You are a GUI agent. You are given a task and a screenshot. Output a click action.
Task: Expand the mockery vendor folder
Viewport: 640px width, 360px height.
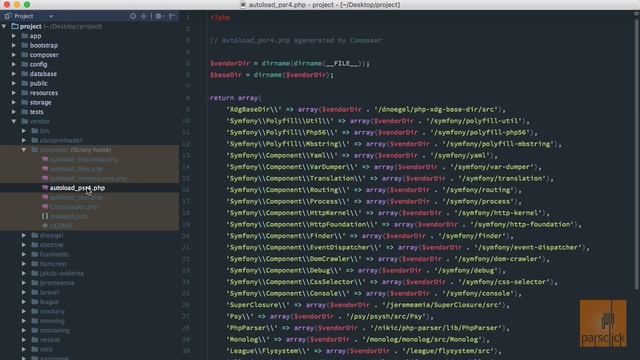(24, 311)
